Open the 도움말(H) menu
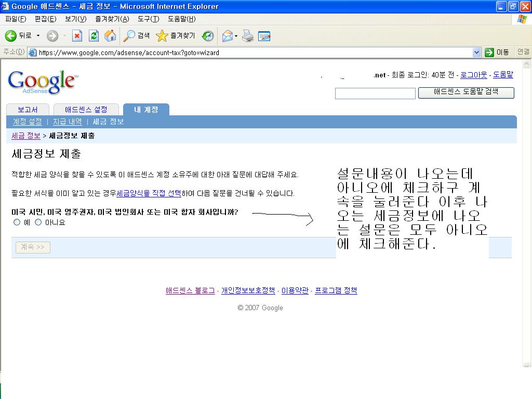The width and height of the screenshot is (532, 399). tap(181, 19)
